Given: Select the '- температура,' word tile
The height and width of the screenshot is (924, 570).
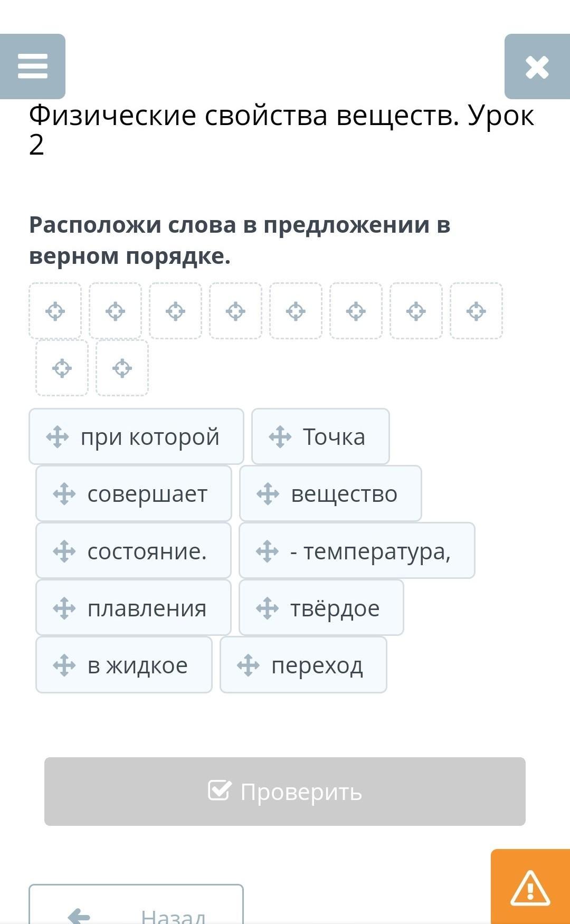Looking at the screenshot, I should point(357,551).
